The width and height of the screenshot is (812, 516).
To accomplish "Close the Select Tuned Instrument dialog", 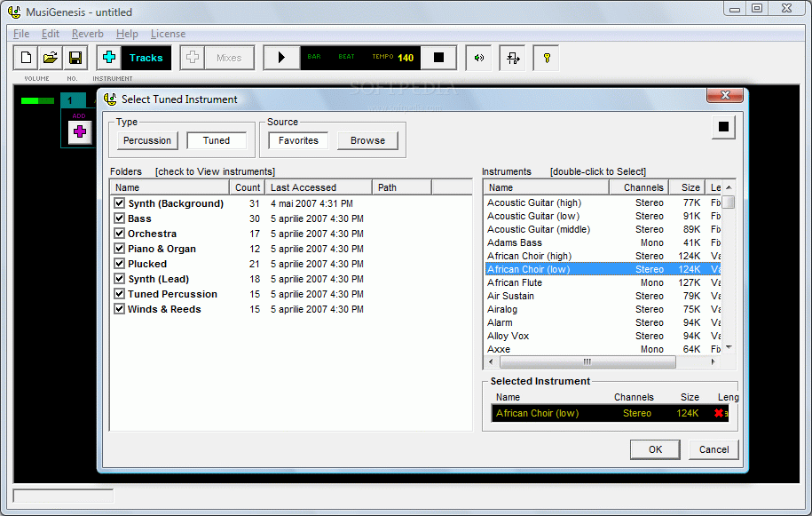I will tap(725, 95).
